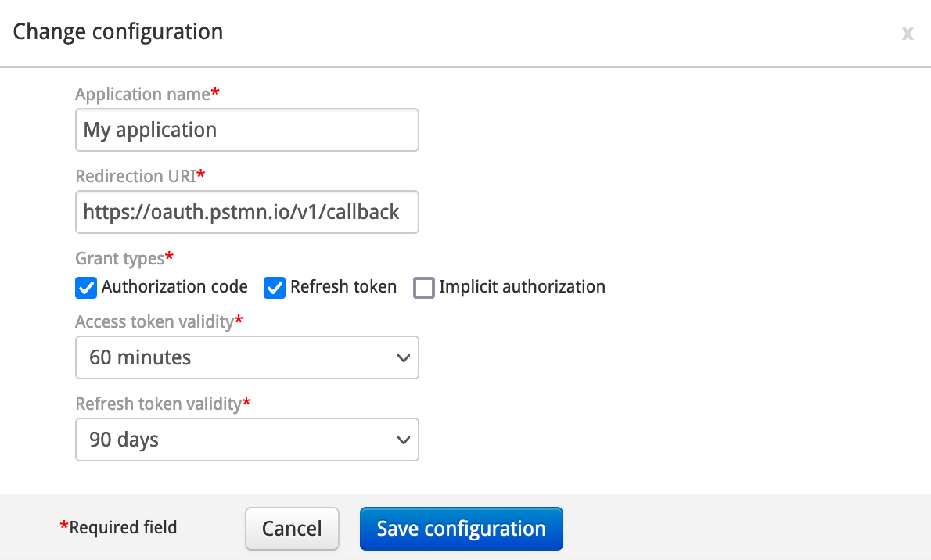Click the 'Authorization code' label text
The image size is (931, 560).
[x=174, y=287]
